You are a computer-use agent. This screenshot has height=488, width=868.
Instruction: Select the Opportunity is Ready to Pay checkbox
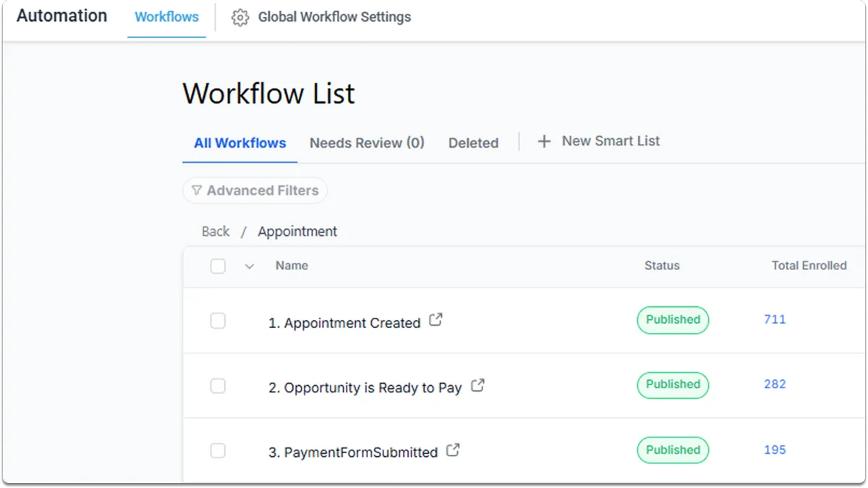pyautogui.click(x=218, y=386)
